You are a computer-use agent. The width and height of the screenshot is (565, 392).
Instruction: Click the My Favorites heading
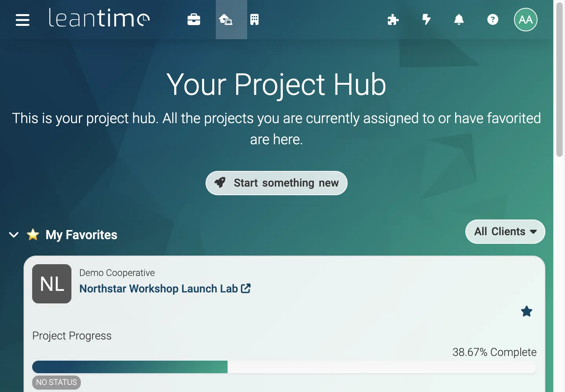[x=81, y=235]
